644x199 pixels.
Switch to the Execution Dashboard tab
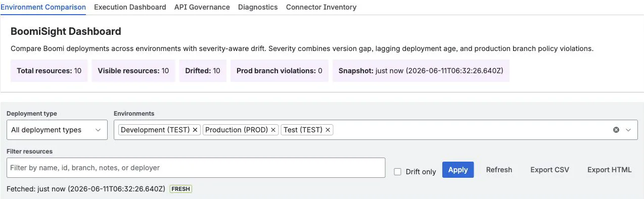pyautogui.click(x=130, y=7)
